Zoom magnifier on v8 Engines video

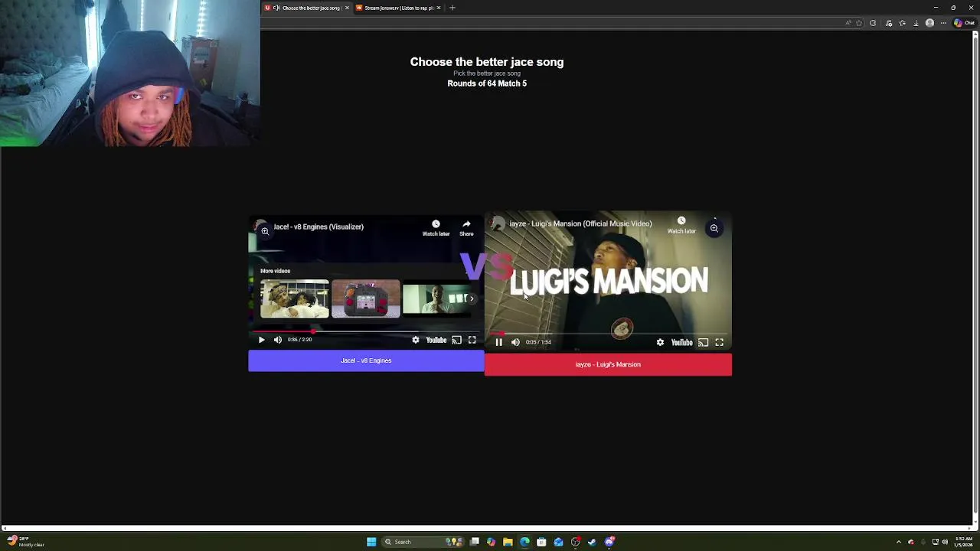(265, 230)
